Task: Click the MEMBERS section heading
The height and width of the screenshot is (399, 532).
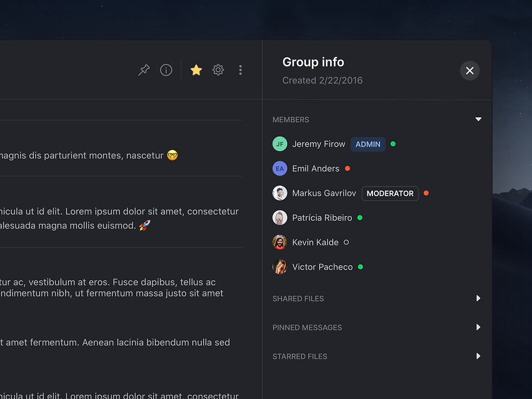Action: [x=291, y=120]
